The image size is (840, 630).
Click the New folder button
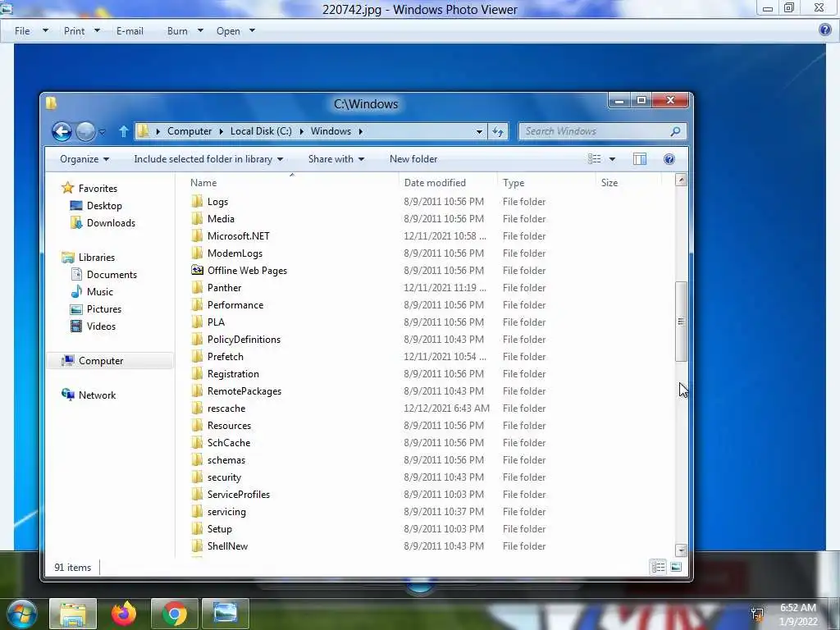tap(413, 159)
